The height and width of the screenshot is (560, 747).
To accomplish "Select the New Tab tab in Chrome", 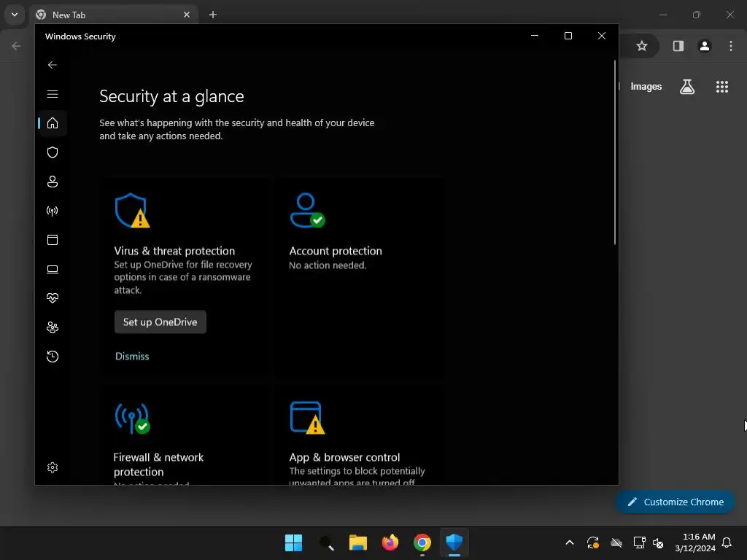I will (113, 15).
